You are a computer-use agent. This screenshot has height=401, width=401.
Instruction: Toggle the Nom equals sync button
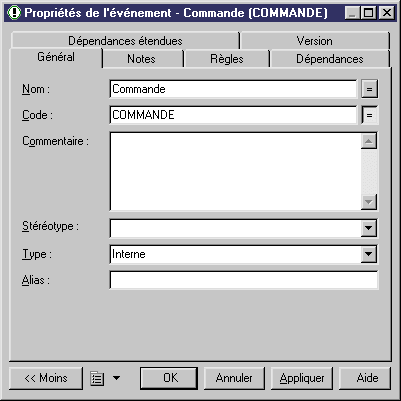pyautogui.click(x=369, y=89)
